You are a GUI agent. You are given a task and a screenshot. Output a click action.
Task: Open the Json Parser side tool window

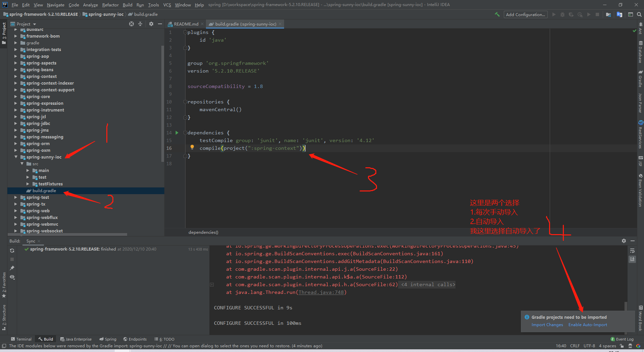click(640, 103)
